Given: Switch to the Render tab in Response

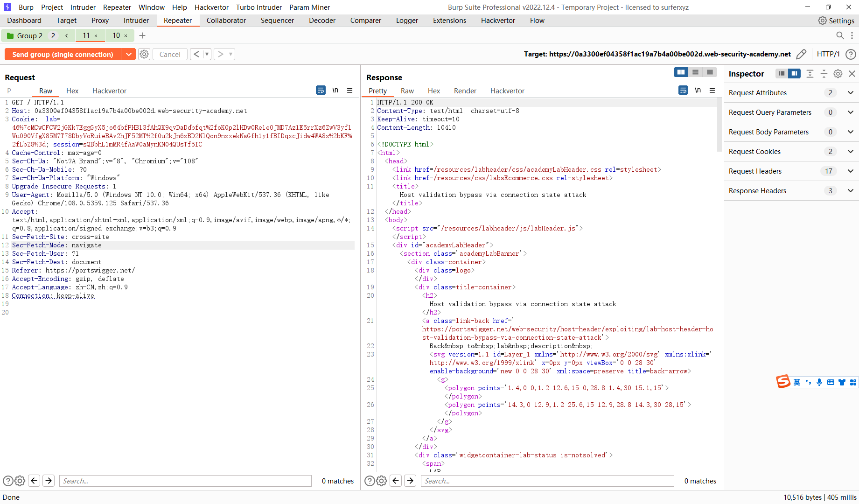Looking at the screenshot, I should coord(465,91).
